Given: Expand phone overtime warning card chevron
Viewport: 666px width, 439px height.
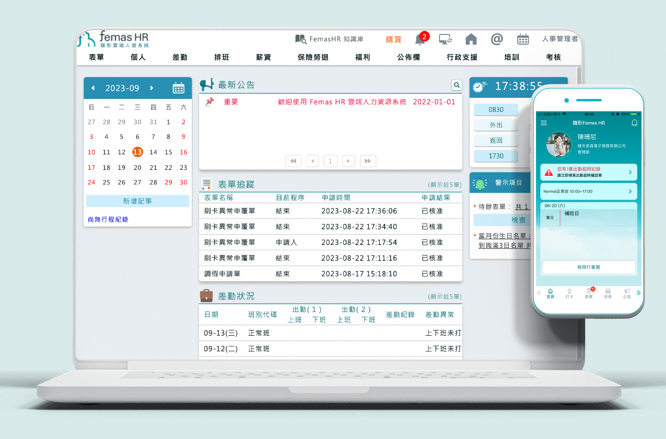Looking at the screenshot, I should (630, 172).
